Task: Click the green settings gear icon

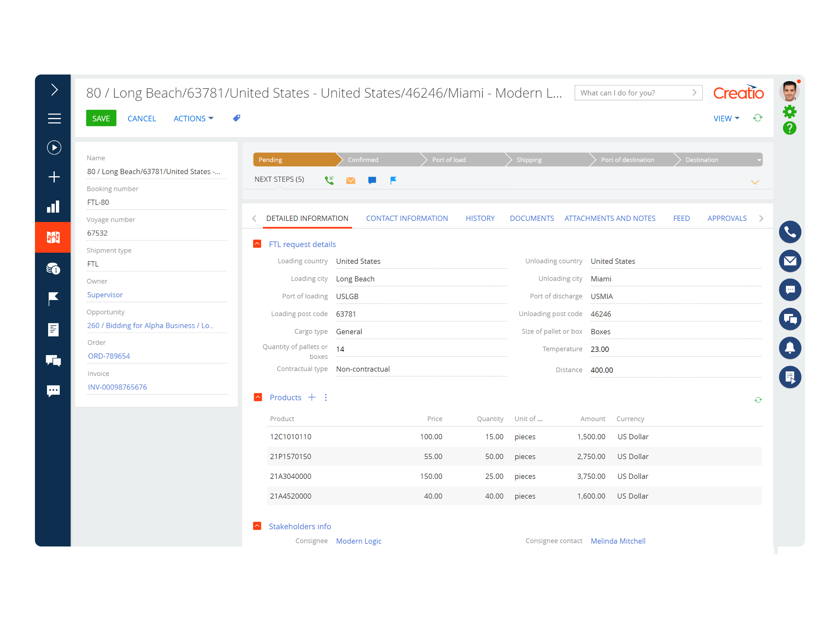Action: [x=790, y=112]
